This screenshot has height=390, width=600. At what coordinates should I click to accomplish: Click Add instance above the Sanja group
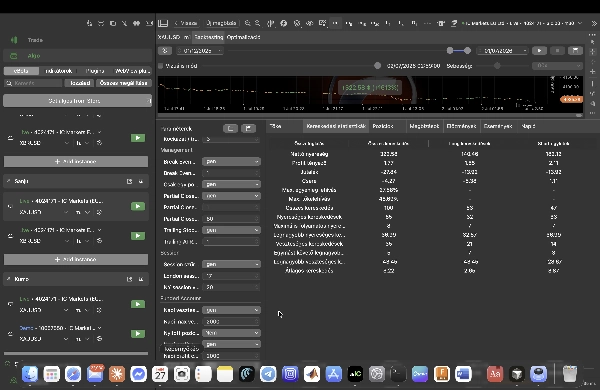(76, 162)
